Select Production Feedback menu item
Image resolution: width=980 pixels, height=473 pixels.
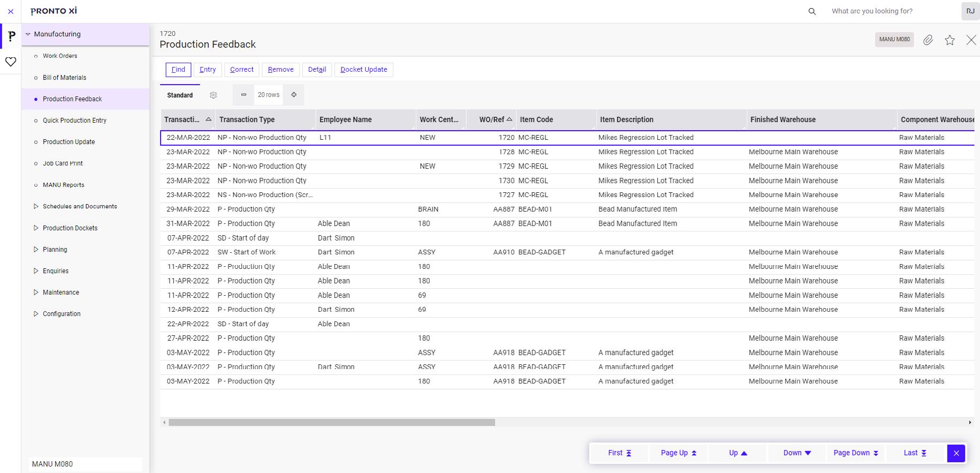point(86,99)
